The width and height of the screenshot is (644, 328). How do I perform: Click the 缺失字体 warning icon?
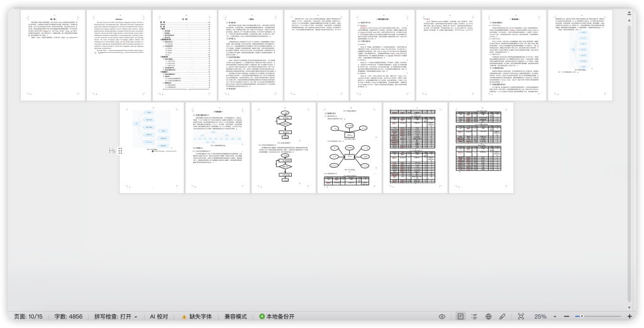(x=184, y=317)
